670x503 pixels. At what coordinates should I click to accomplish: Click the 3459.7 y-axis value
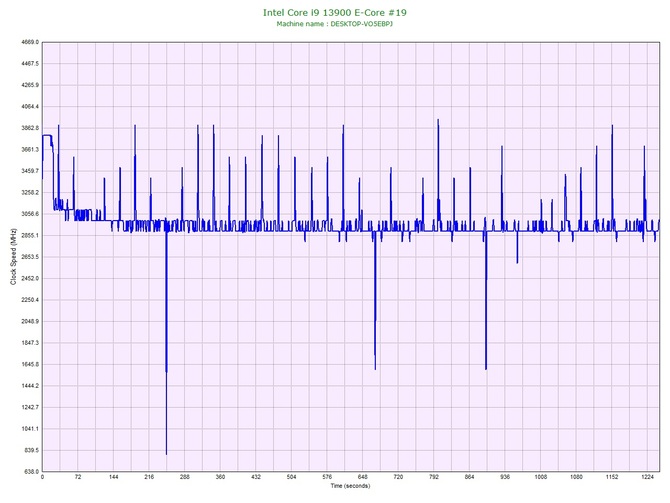coord(30,171)
